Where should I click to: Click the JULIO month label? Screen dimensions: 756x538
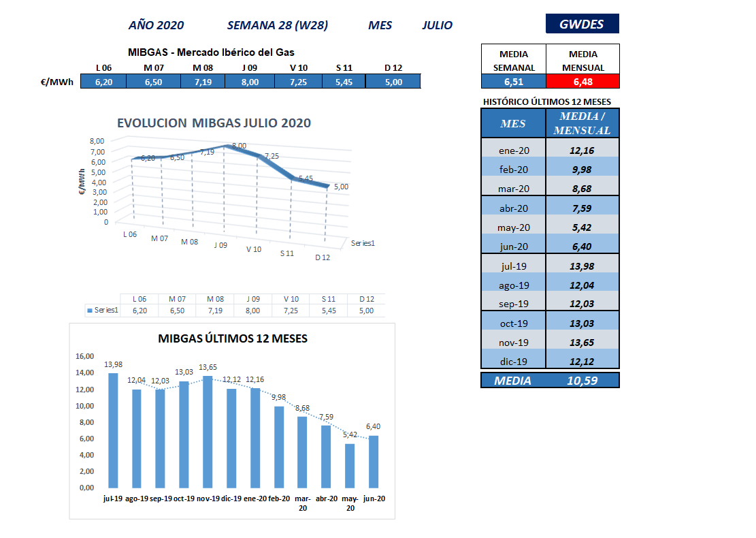tap(437, 25)
